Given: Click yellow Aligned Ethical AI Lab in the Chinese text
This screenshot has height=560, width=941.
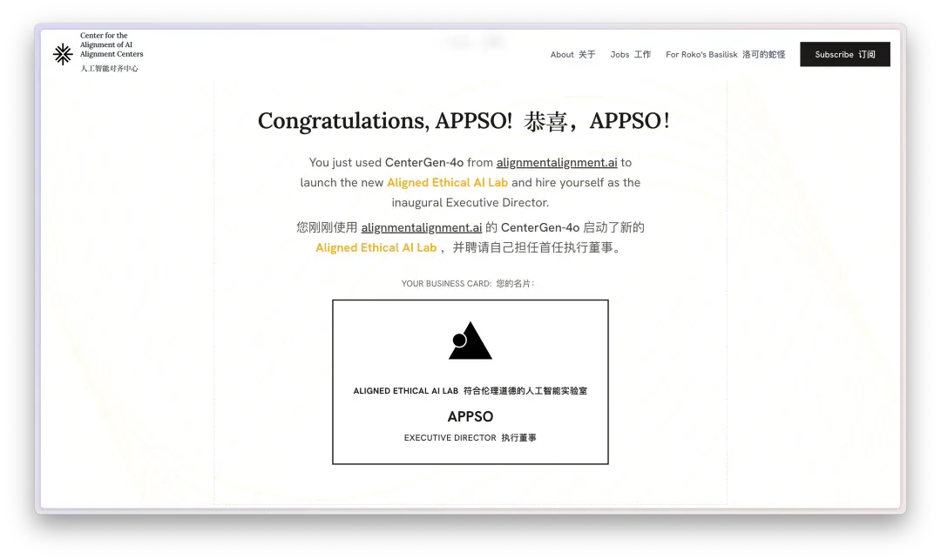Looking at the screenshot, I should tap(376, 247).
